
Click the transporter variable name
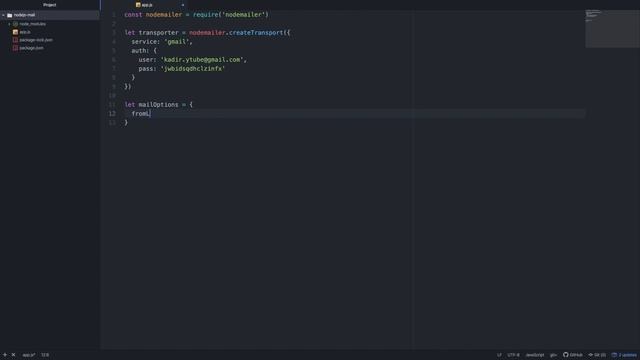point(158,33)
